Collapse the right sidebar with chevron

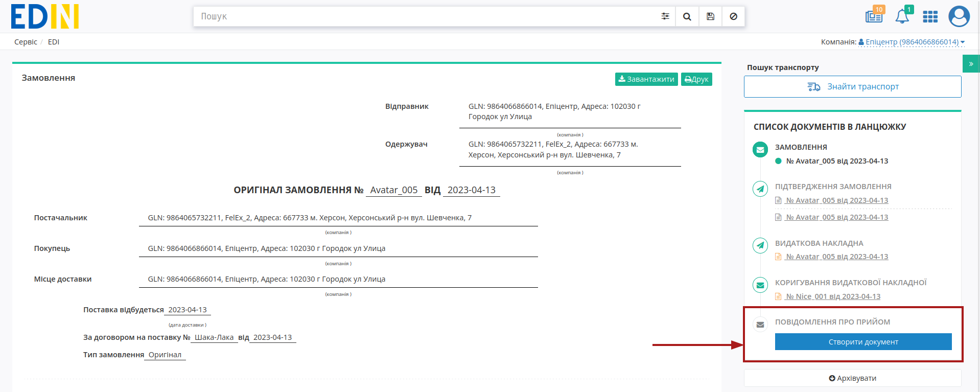pos(971,64)
